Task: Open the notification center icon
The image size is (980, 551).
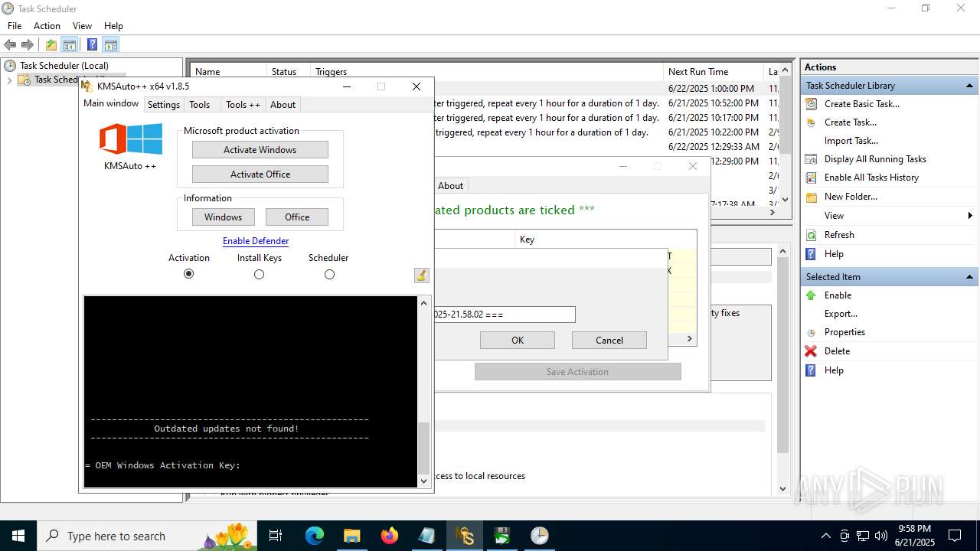Action: [x=955, y=536]
